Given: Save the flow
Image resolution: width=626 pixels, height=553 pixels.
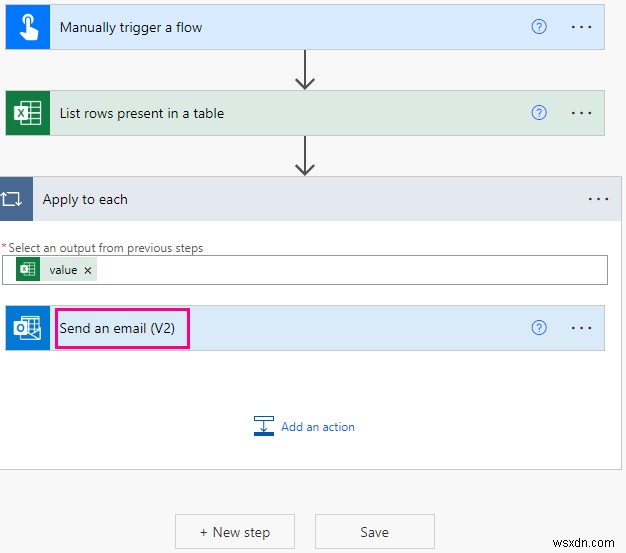Looking at the screenshot, I should 374,532.
